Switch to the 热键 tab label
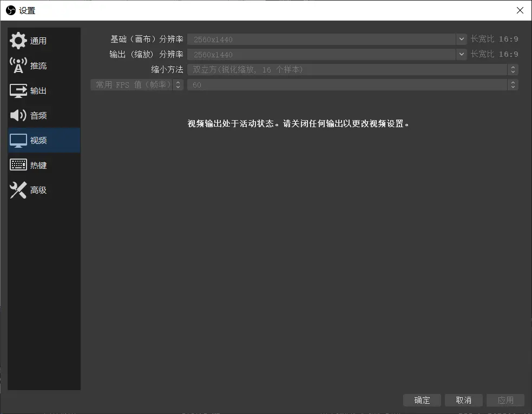 point(38,165)
